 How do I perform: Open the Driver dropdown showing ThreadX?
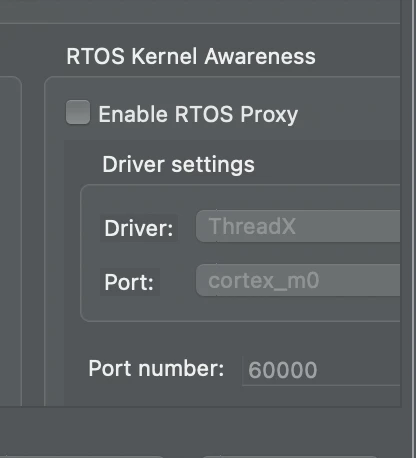pos(298,226)
